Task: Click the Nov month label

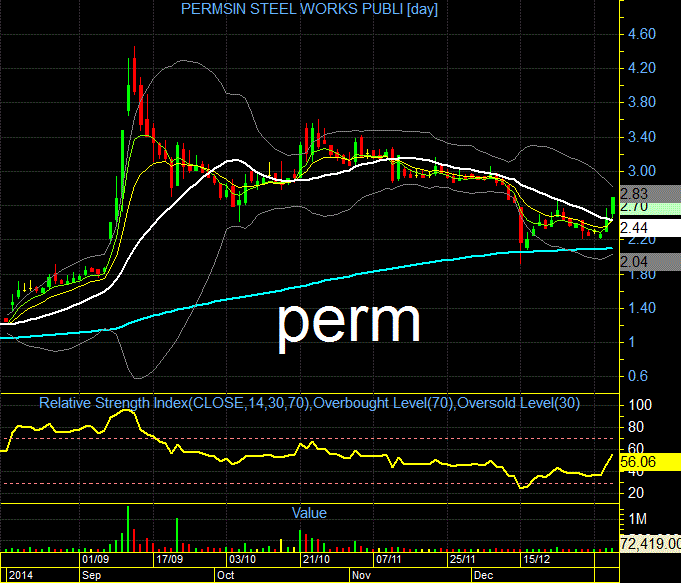Action: click(361, 576)
